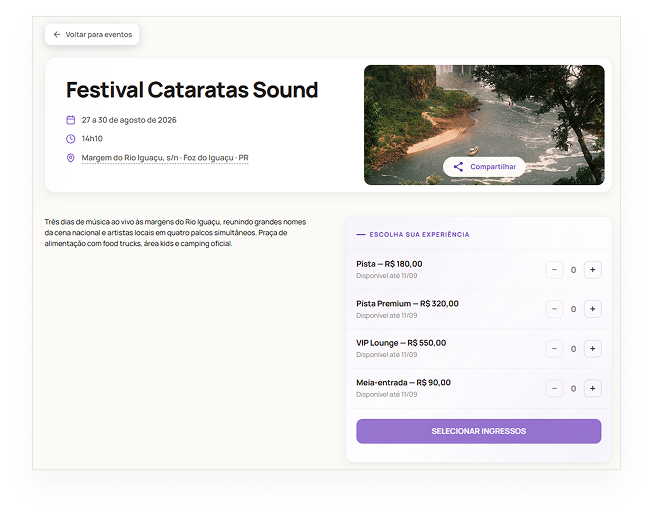653x519 pixels.
Task: Click the '14h10' time text
Action: tap(92, 139)
